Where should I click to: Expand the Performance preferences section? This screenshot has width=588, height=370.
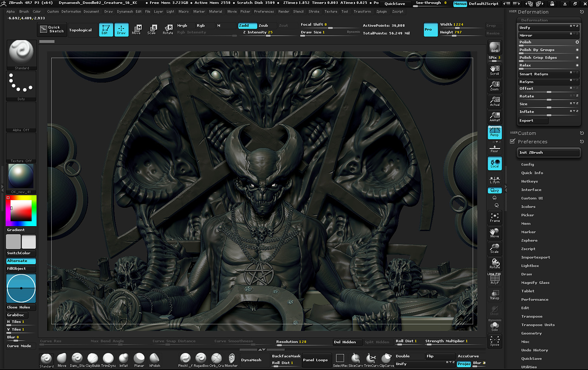[x=535, y=299]
